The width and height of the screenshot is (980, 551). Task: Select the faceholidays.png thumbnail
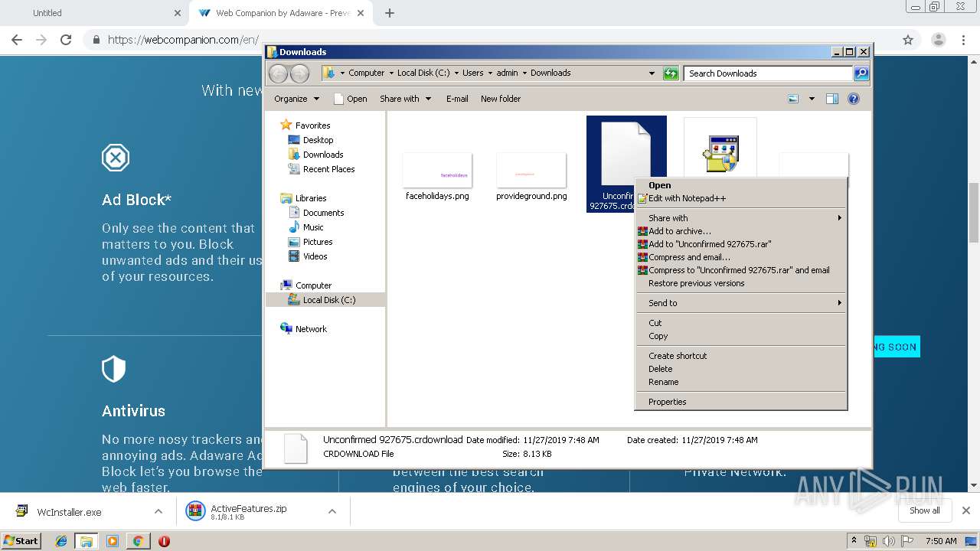(437, 170)
